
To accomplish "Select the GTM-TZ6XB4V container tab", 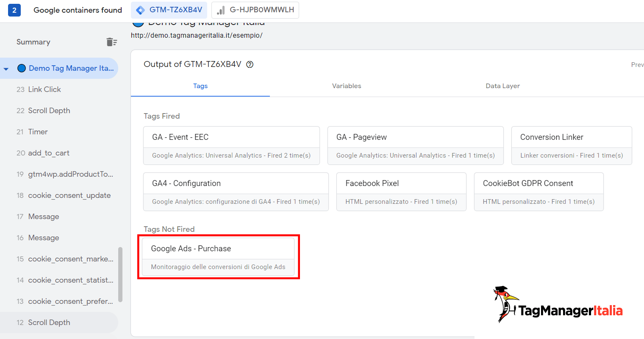I will coord(169,10).
